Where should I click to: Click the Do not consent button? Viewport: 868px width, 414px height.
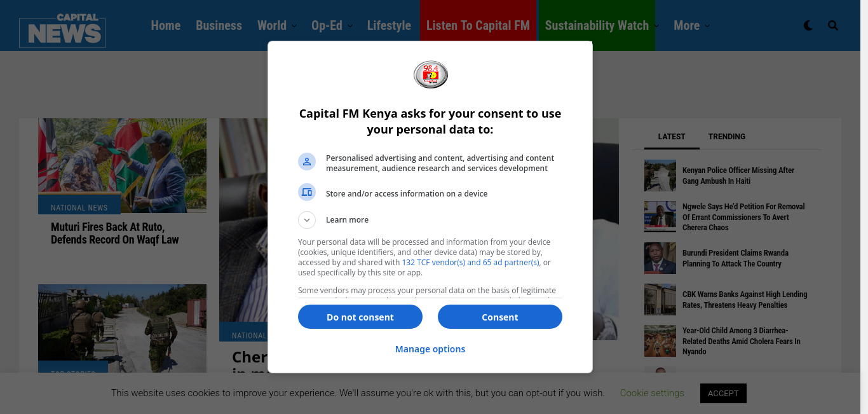(x=360, y=317)
